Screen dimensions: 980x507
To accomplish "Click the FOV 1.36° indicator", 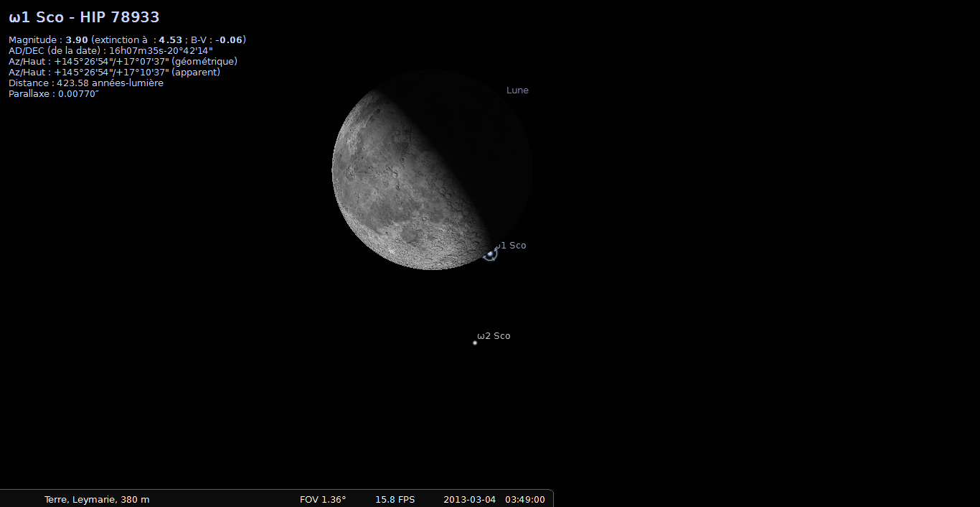I will point(323,500).
